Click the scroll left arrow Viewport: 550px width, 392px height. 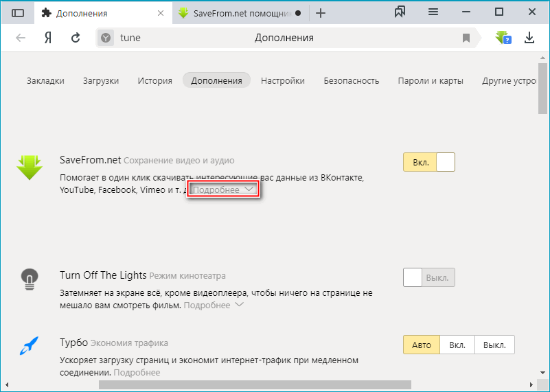(7, 385)
